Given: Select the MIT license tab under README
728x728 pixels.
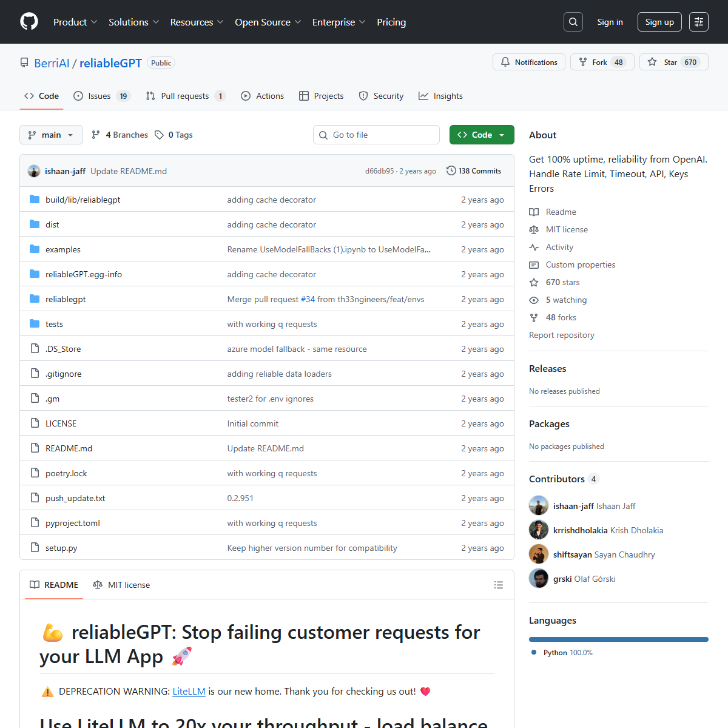Looking at the screenshot, I should [121, 585].
